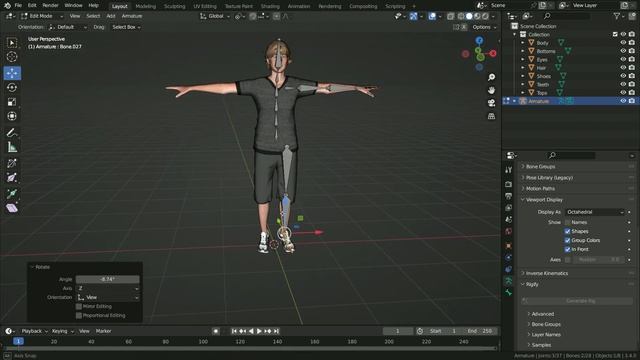
Task: Select the Measure tool
Action: pos(12,147)
